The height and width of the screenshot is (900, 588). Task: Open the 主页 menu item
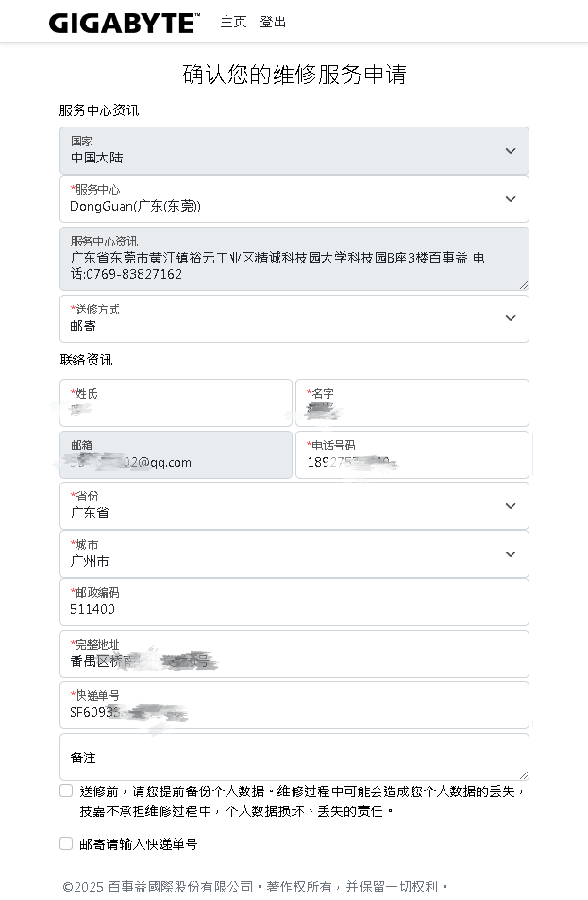233,22
